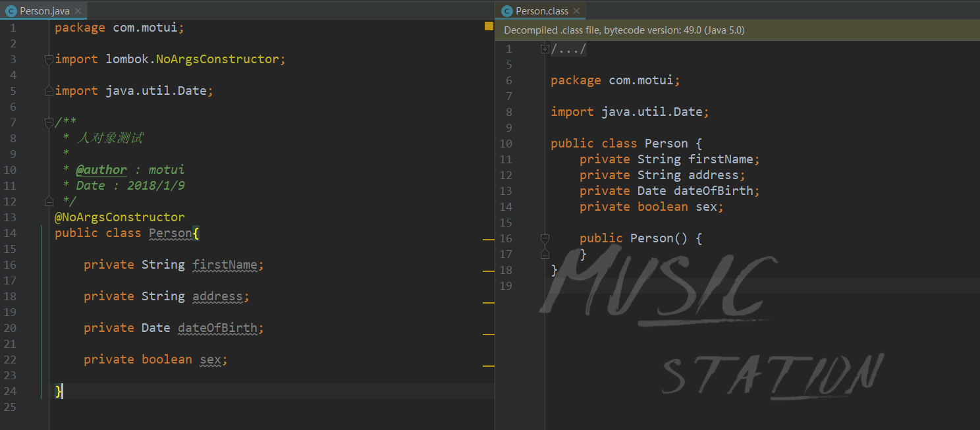Toggle the fold marker at the Javadoc closing */
Viewport: 980px width, 430px height.
tap(49, 202)
